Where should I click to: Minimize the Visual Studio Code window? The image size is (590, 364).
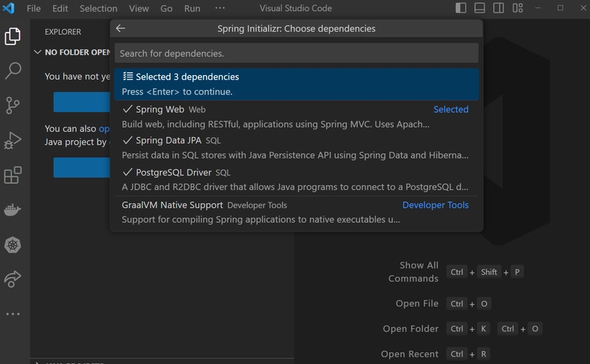click(x=538, y=8)
